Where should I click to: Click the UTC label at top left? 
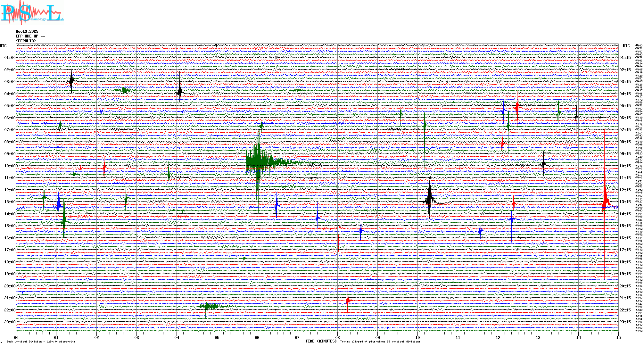click(3, 46)
